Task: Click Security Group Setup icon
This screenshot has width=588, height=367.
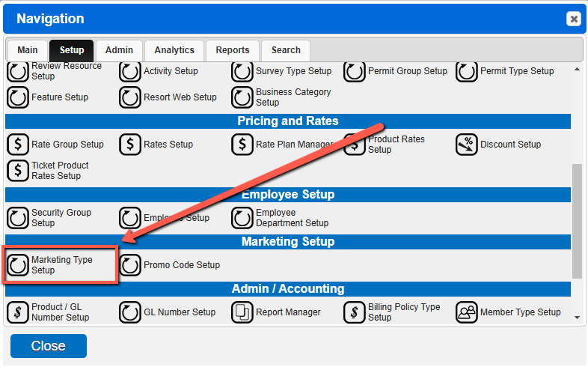Action: click(18, 218)
